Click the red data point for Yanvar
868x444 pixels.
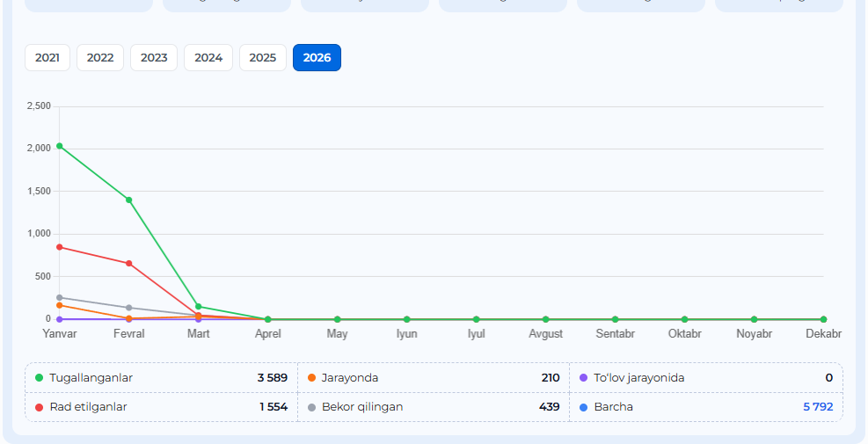[x=60, y=247]
